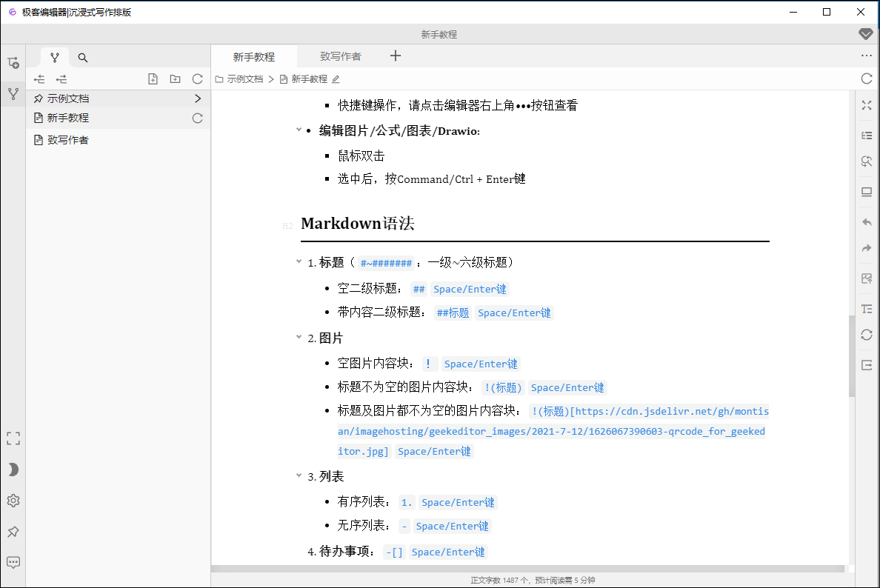880x588 pixels.
Task: Undo with the back-arrow icon
Action: point(867,222)
